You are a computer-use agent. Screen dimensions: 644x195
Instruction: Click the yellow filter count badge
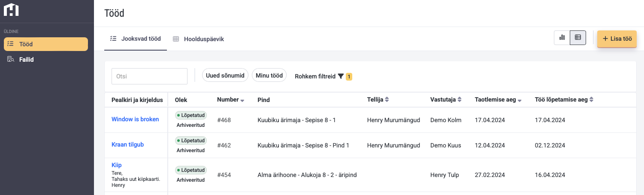pyautogui.click(x=349, y=77)
